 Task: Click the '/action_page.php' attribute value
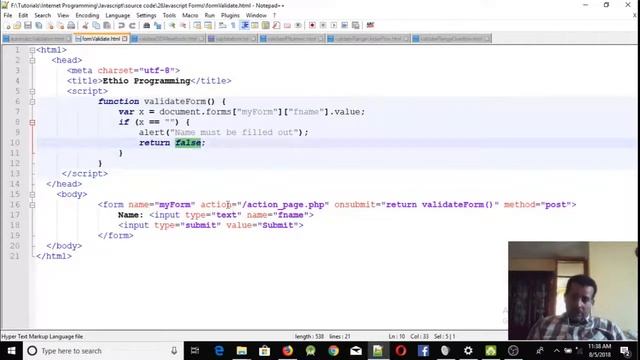[x=285, y=204]
